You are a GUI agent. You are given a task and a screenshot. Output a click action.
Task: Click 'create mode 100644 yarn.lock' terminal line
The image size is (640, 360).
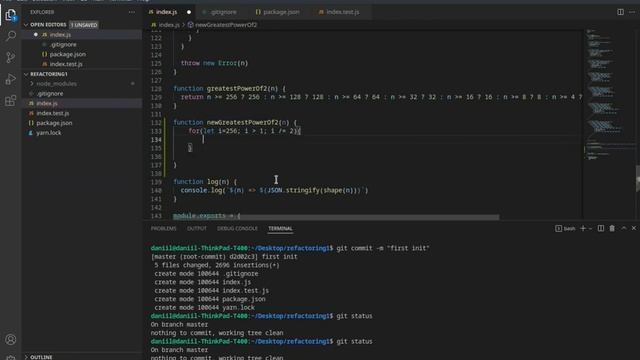click(x=204, y=307)
